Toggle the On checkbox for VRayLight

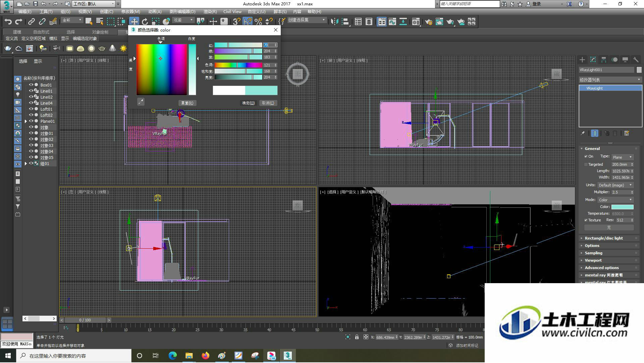(x=586, y=157)
